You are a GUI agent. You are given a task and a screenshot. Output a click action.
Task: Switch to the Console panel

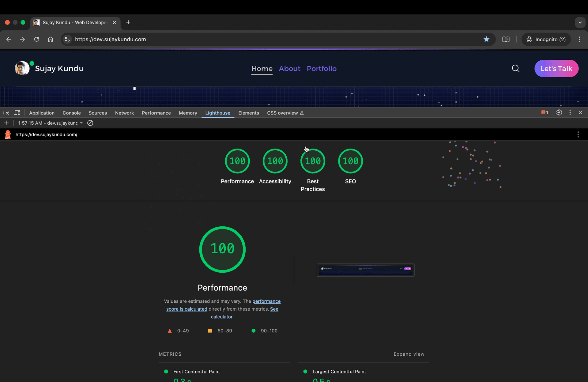(x=71, y=113)
